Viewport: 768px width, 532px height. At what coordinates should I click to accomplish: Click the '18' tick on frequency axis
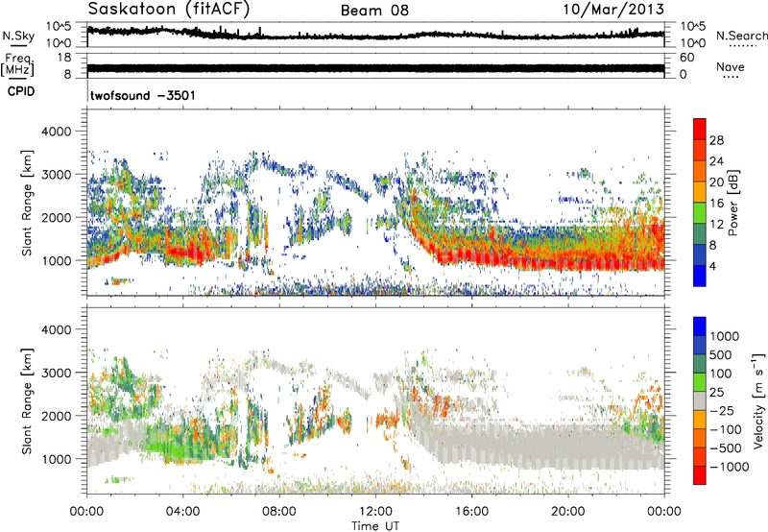64,58
